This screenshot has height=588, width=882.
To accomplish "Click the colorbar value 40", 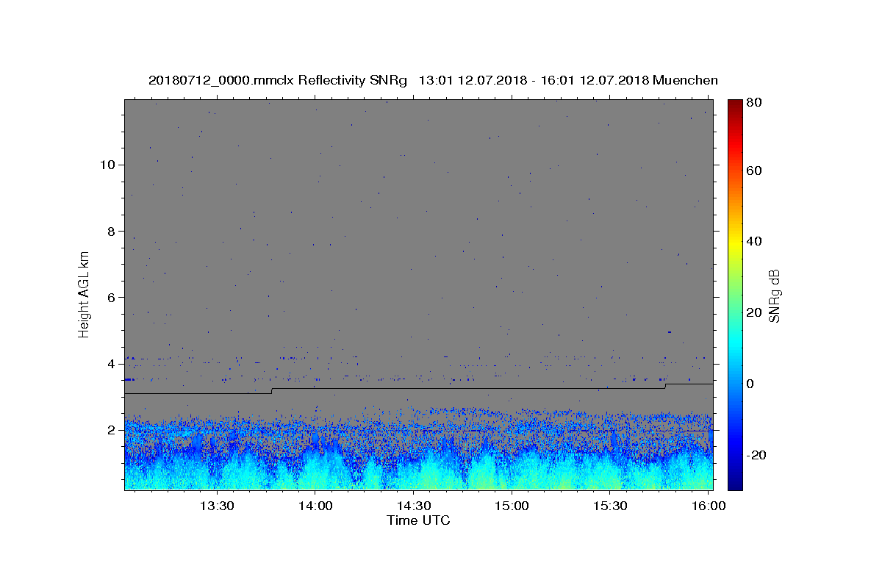I will pos(754,241).
